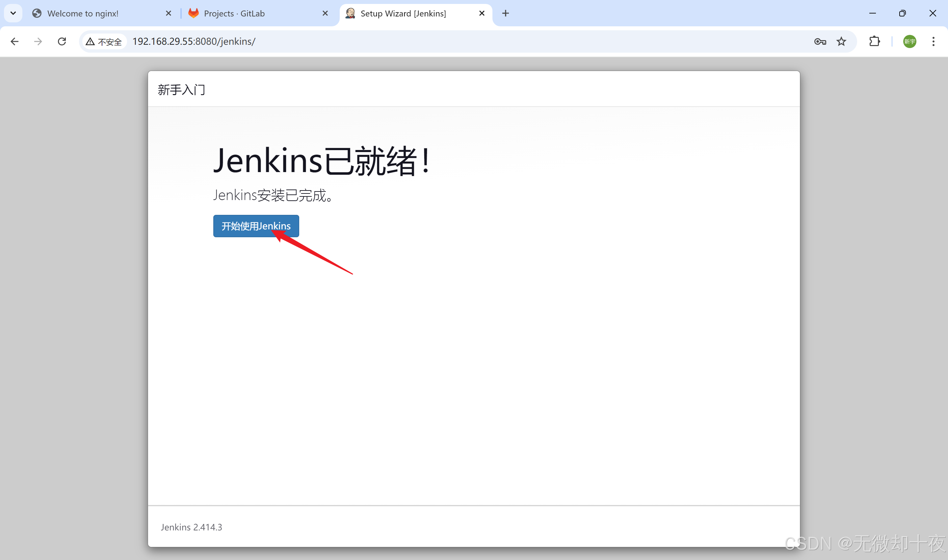948x560 pixels.
Task: Reload the Jenkins page
Action: (x=62, y=41)
